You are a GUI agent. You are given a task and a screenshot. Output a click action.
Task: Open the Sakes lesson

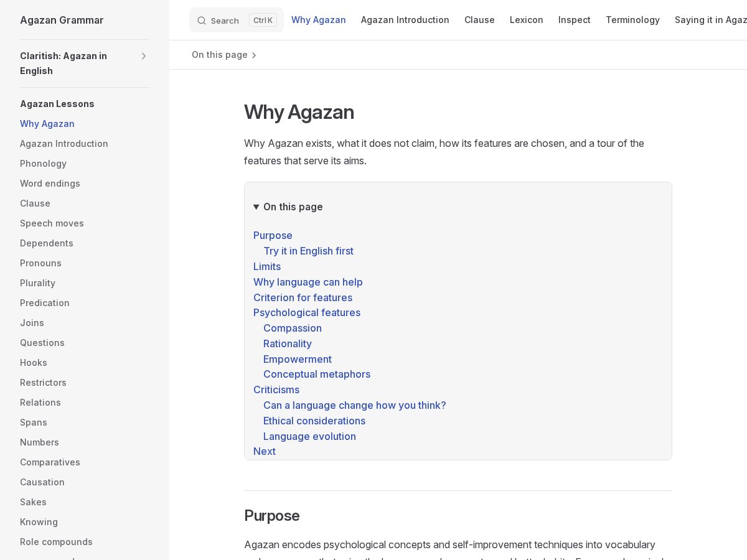(x=33, y=502)
